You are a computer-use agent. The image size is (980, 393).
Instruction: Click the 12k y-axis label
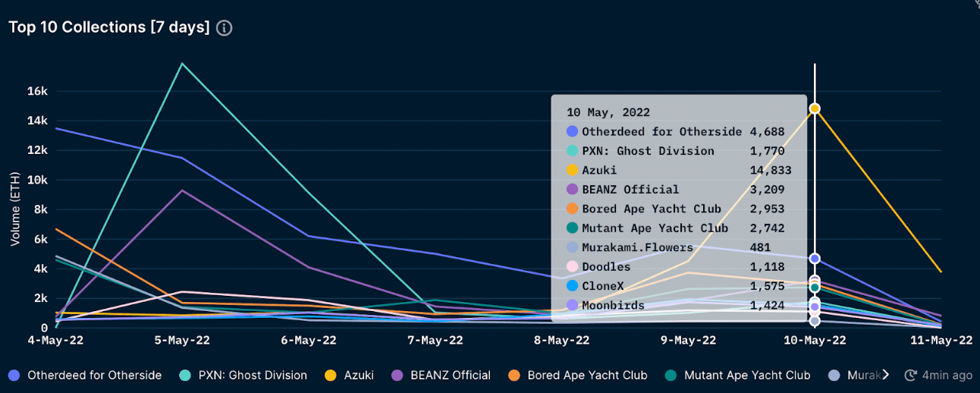(38, 150)
